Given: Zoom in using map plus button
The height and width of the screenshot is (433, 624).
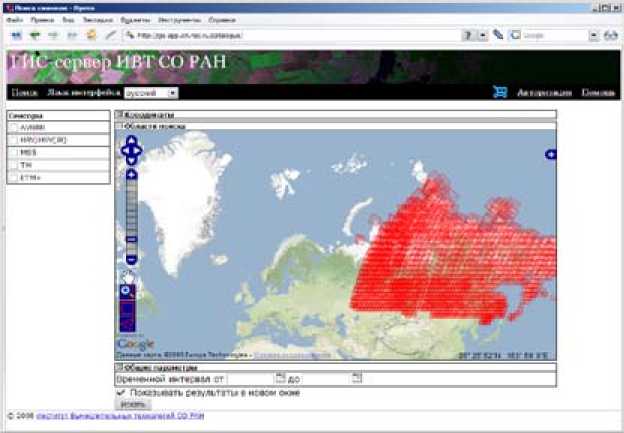Looking at the screenshot, I should pos(132,174).
